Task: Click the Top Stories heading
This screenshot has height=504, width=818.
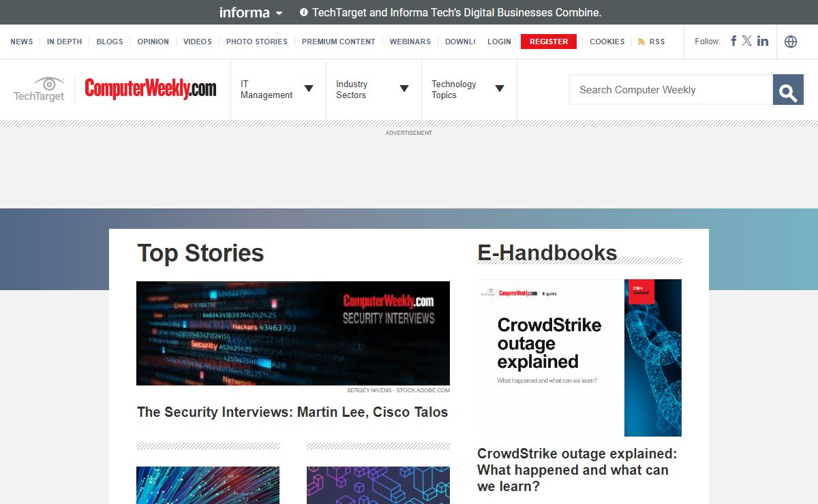Action: coord(200,253)
